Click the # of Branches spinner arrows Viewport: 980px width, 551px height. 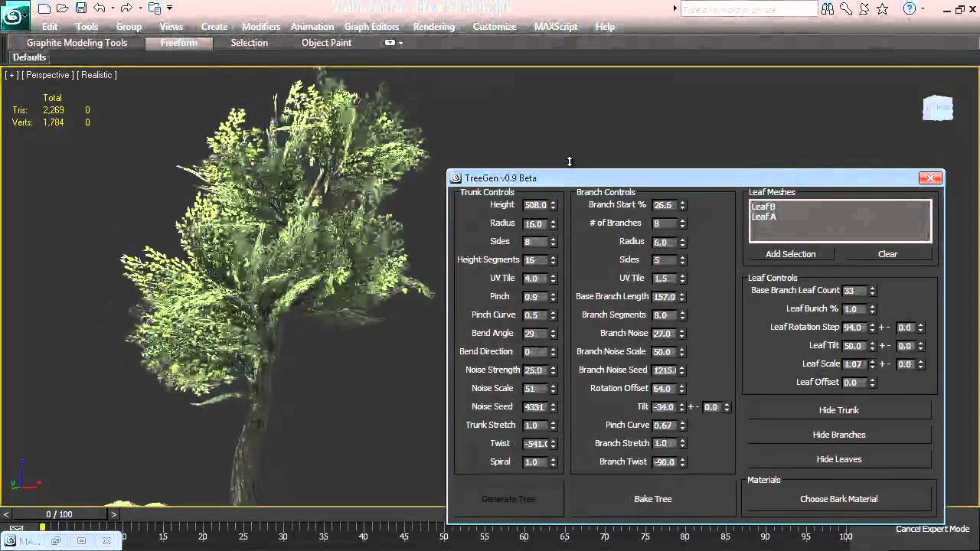coord(682,223)
